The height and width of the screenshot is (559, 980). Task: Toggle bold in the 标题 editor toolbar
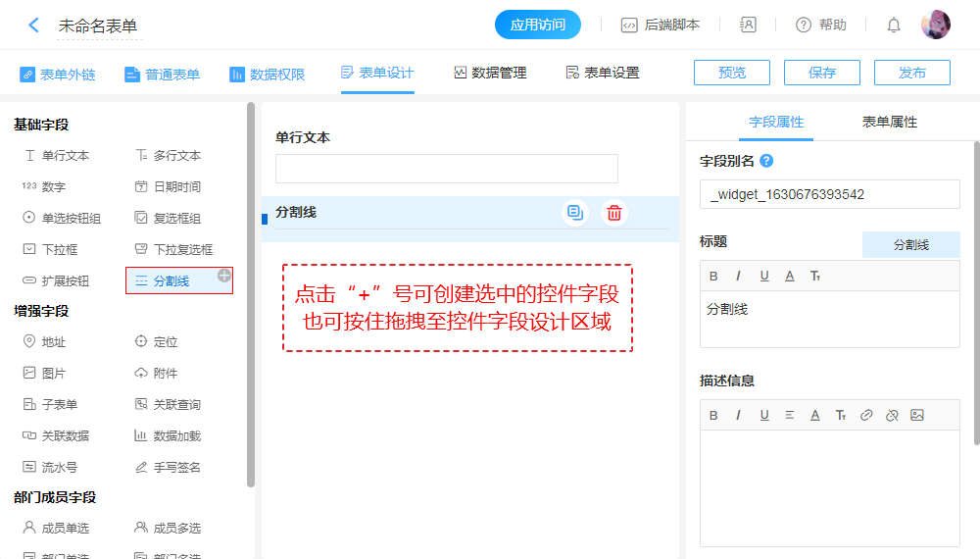pyautogui.click(x=713, y=276)
